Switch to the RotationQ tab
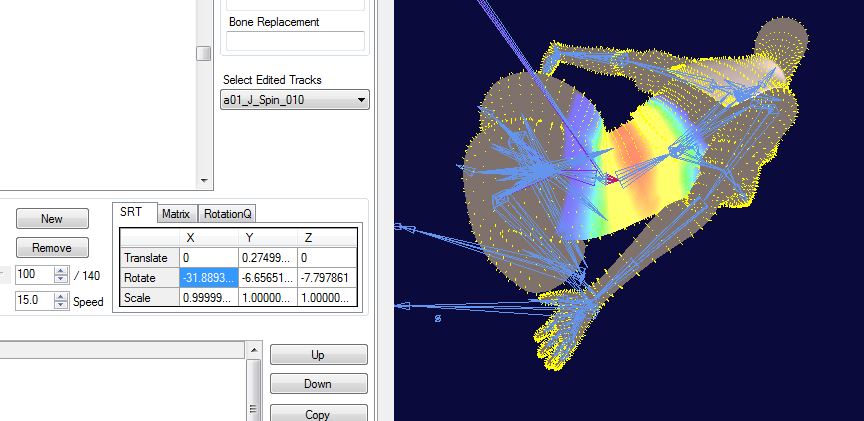 [x=226, y=214]
